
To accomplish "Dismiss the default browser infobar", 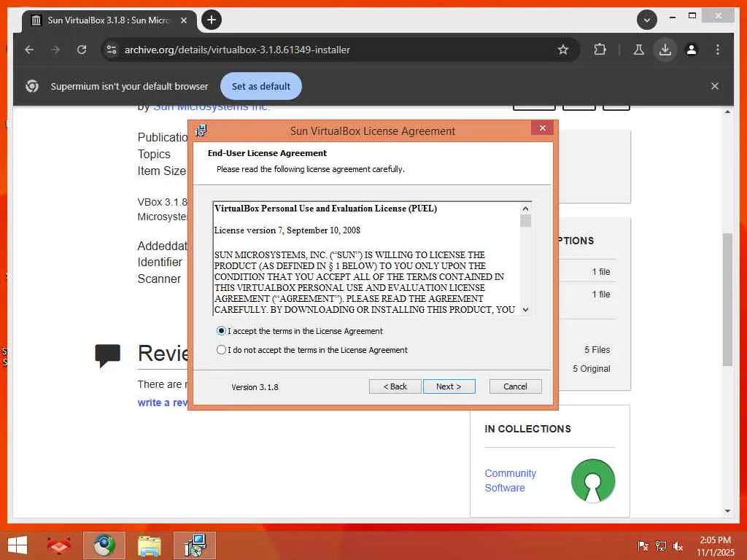I will 715,86.
